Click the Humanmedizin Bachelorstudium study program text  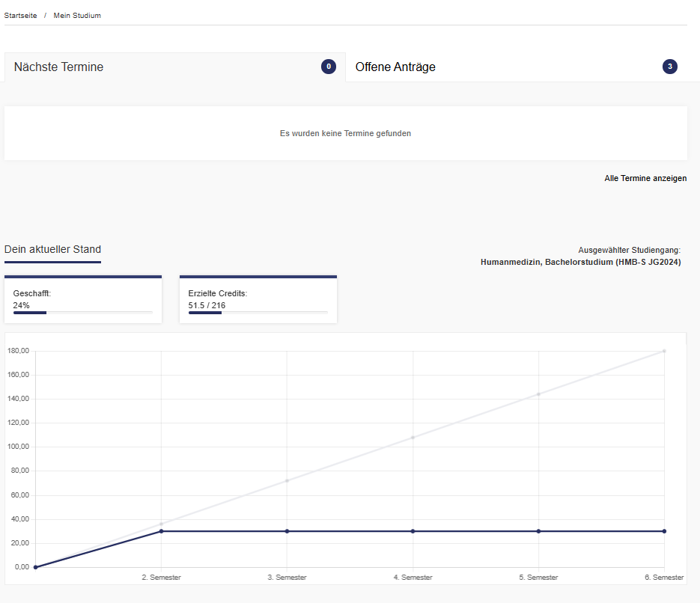point(581,263)
